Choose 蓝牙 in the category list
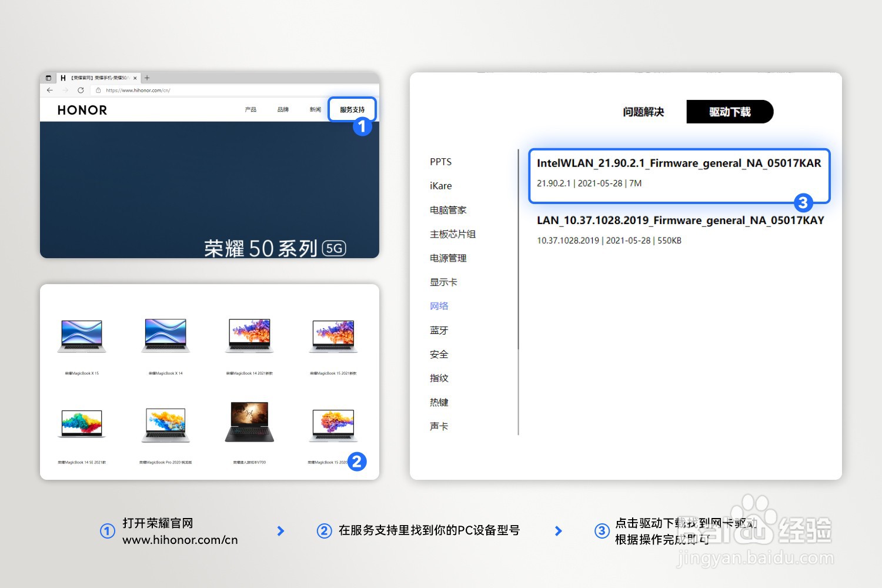This screenshot has width=882, height=588. (439, 330)
